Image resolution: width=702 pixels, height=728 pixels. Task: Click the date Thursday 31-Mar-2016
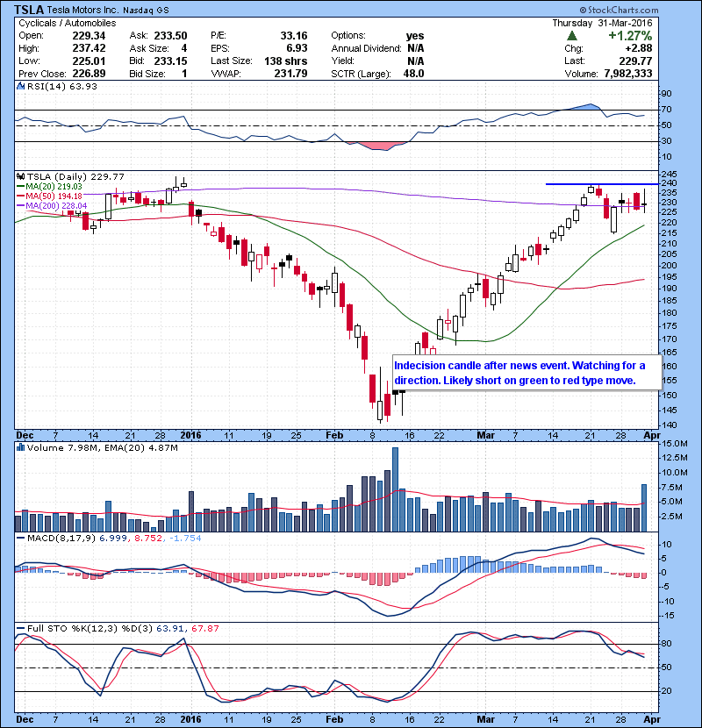(602, 23)
